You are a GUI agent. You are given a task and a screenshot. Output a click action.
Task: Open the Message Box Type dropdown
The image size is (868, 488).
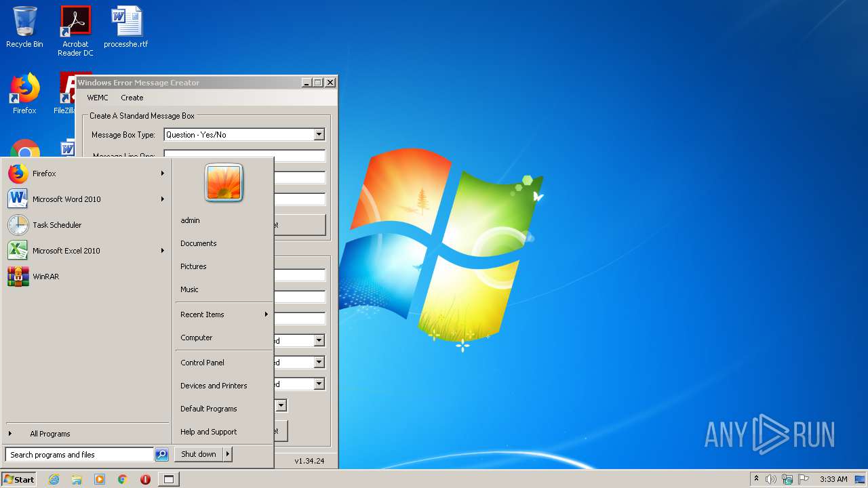319,135
